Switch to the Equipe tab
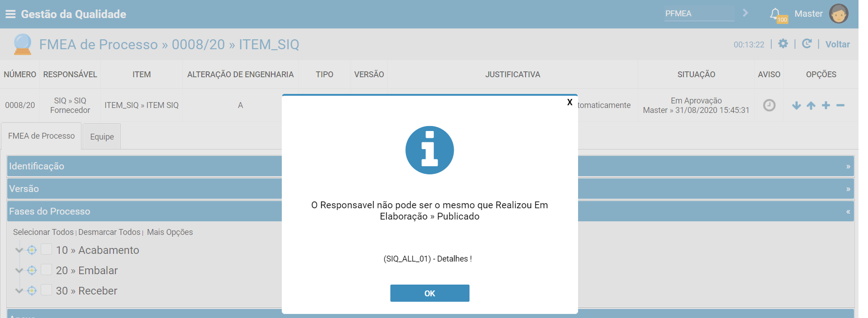Image resolution: width=868 pixels, height=318 pixels. (x=102, y=136)
